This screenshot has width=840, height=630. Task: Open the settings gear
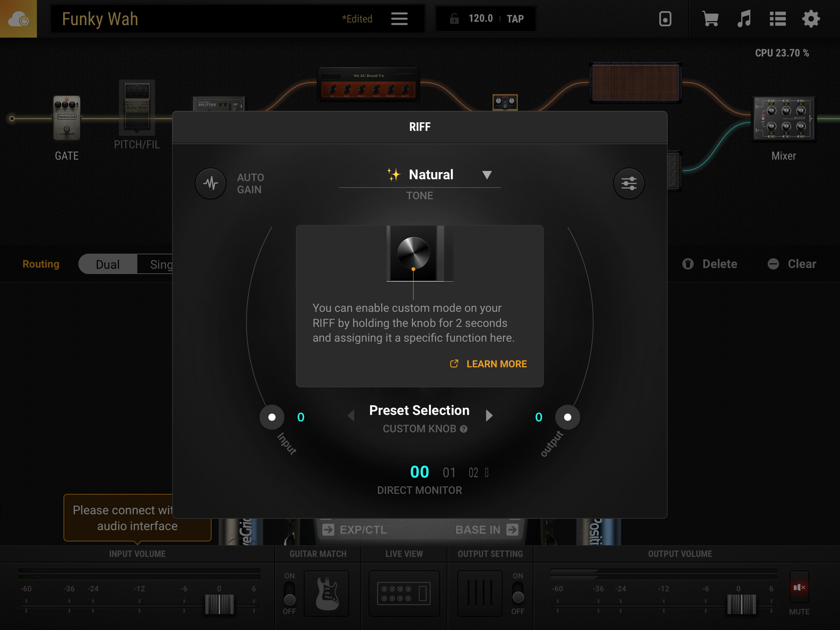[811, 19]
